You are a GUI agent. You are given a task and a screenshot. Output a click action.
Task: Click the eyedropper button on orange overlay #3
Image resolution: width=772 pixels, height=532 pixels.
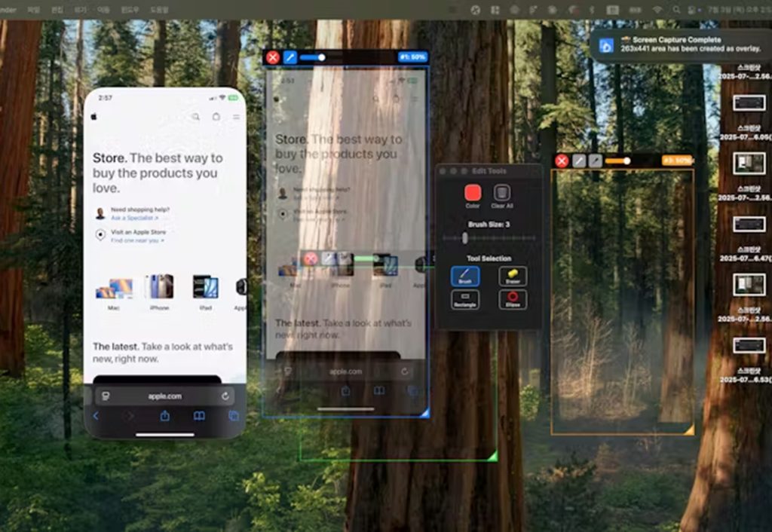coord(596,161)
